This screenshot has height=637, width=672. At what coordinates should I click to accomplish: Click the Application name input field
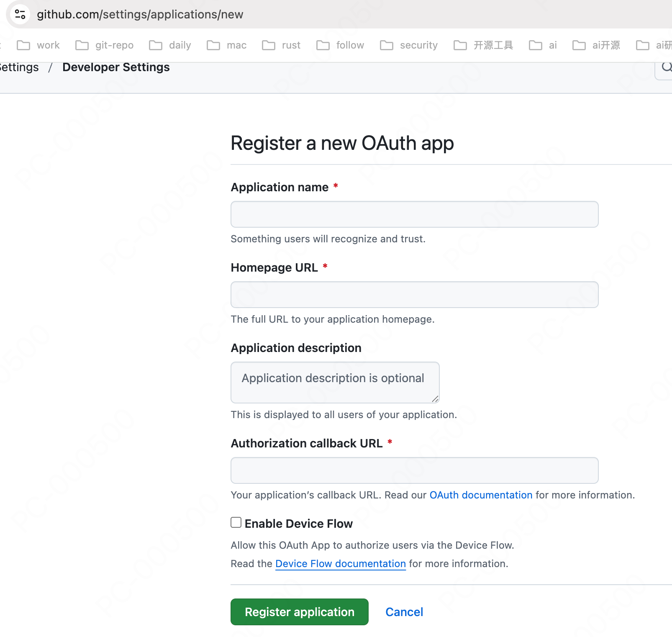click(x=414, y=214)
